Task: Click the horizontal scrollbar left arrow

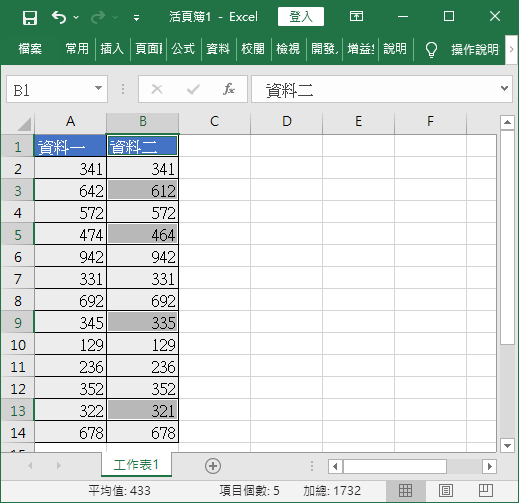Action: click(x=335, y=466)
